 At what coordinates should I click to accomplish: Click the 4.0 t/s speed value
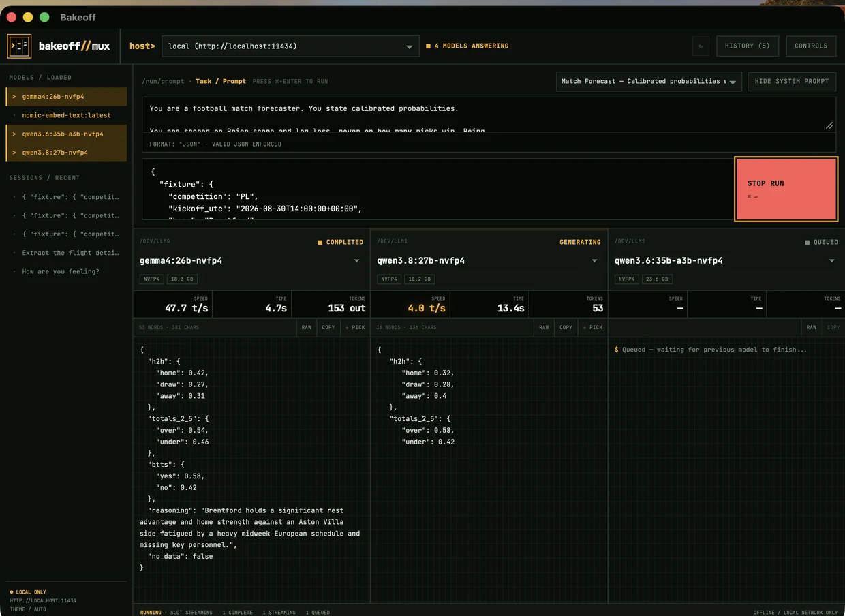coord(427,309)
